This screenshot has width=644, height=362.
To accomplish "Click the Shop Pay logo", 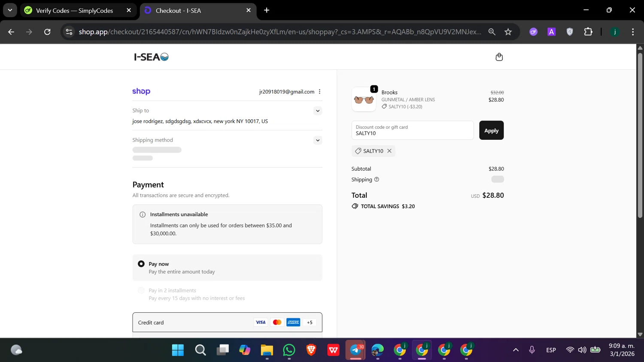I will pos(141,91).
